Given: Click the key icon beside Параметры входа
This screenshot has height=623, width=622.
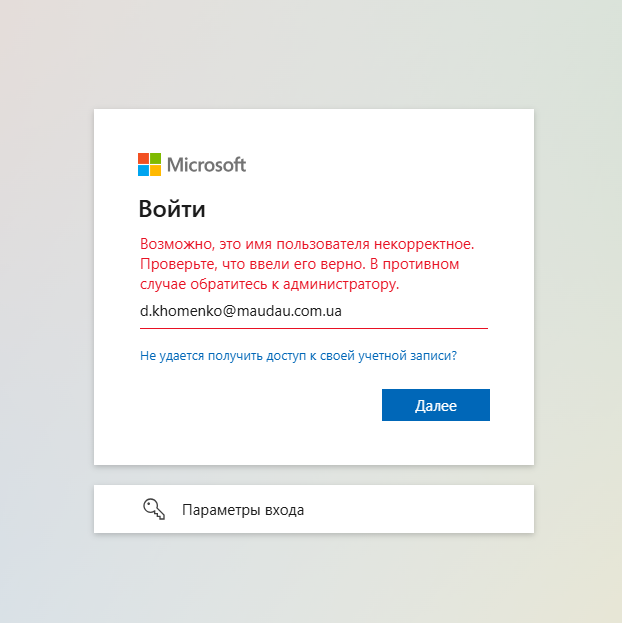Looking at the screenshot, I should pos(154,509).
